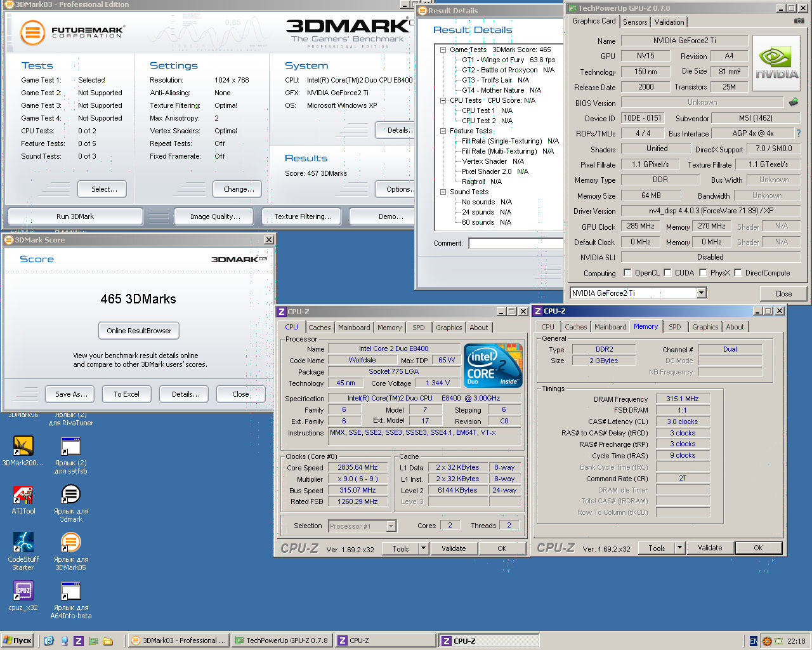
Task: Open the setfsb shortcut icon on desktop
Action: [x=70, y=446]
